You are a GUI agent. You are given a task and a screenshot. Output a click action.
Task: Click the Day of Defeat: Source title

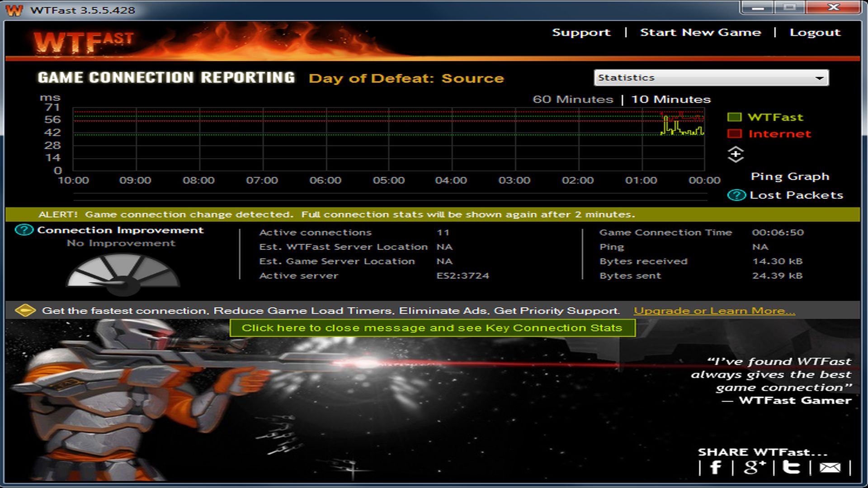pos(406,79)
